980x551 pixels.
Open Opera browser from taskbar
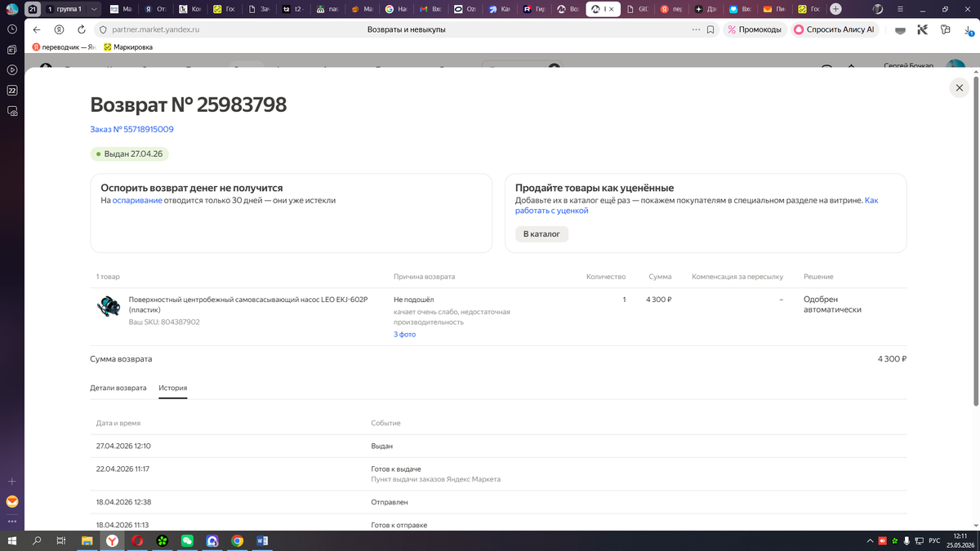pos(137,540)
